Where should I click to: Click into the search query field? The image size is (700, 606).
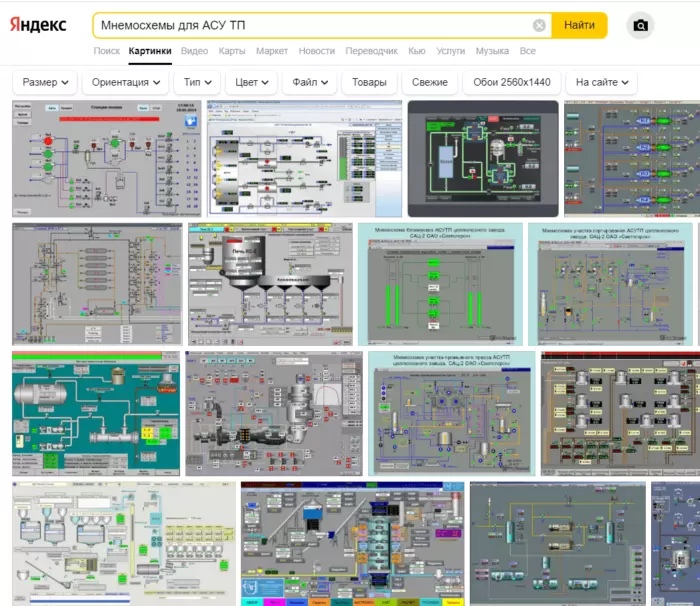coord(312,25)
